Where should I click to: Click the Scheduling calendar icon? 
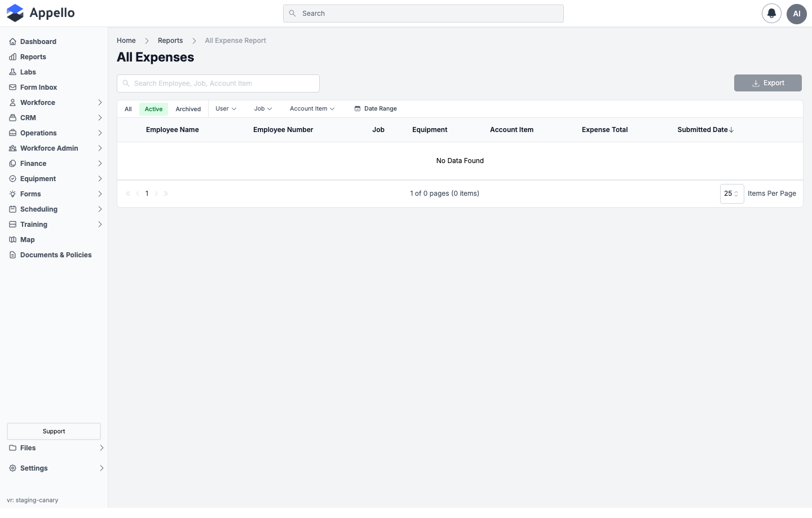coord(12,209)
